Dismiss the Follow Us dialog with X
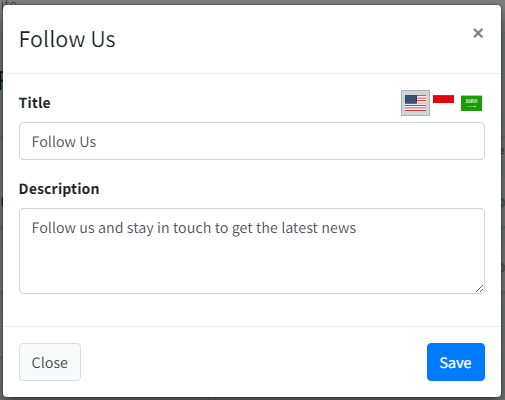The width and height of the screenshot is (505, 400). pyautogui.click(x=478, y=33)
